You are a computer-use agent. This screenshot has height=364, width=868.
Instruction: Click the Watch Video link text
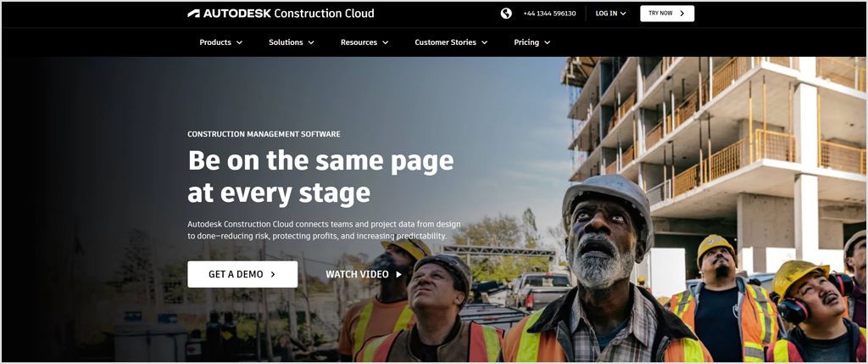click(357, 275)
